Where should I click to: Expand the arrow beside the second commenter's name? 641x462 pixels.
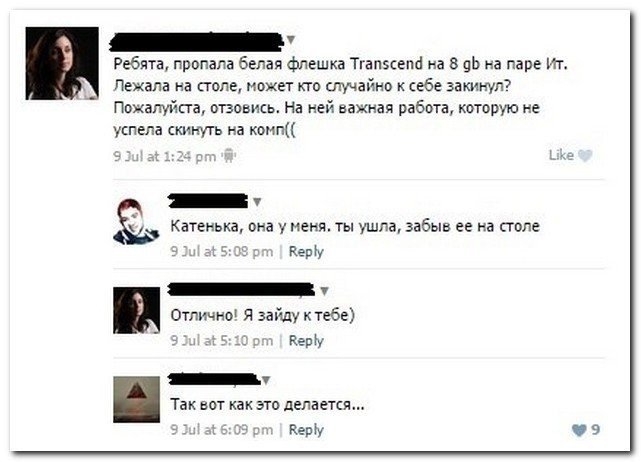324,291
